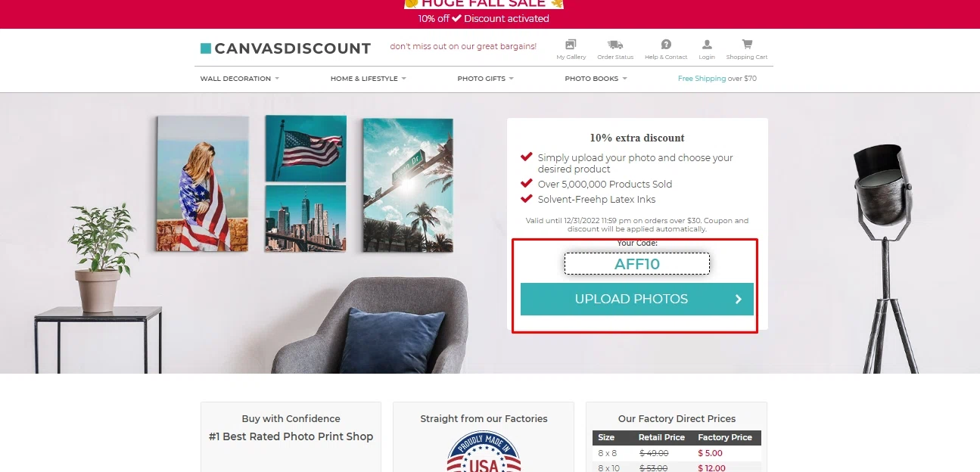
Task: Open the Help & Contact icon
Action: [x=666, y=45]
